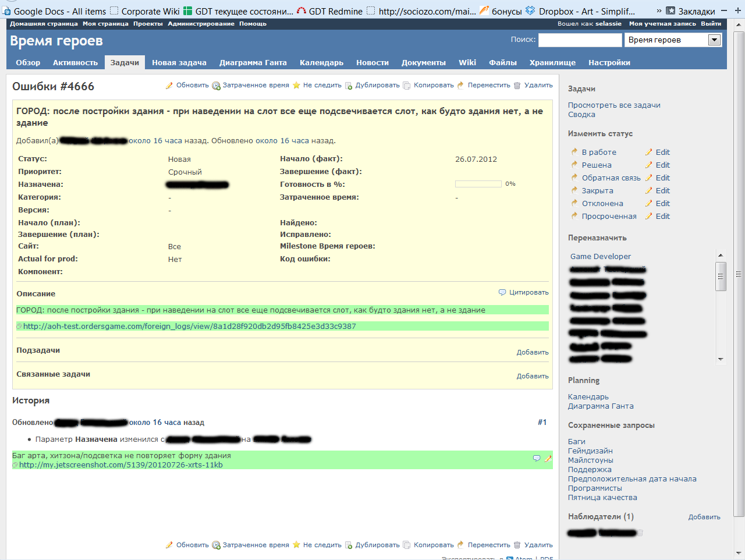Switch to the Активность tab
The width and height of the screenshot is (745, 560).
[x=75, y=63]
